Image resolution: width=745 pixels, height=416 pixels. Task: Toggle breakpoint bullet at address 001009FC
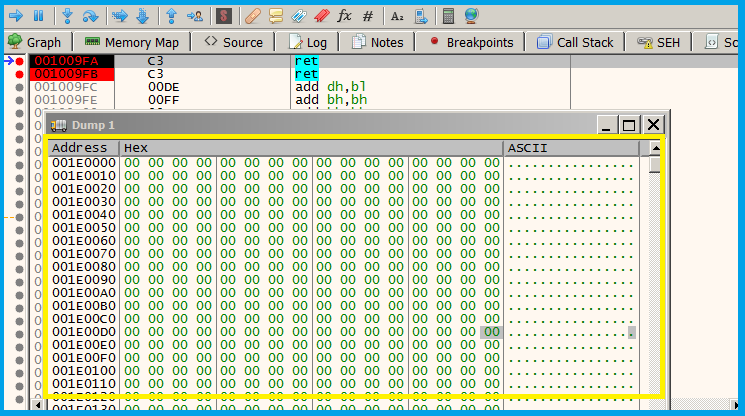(20, 88)
